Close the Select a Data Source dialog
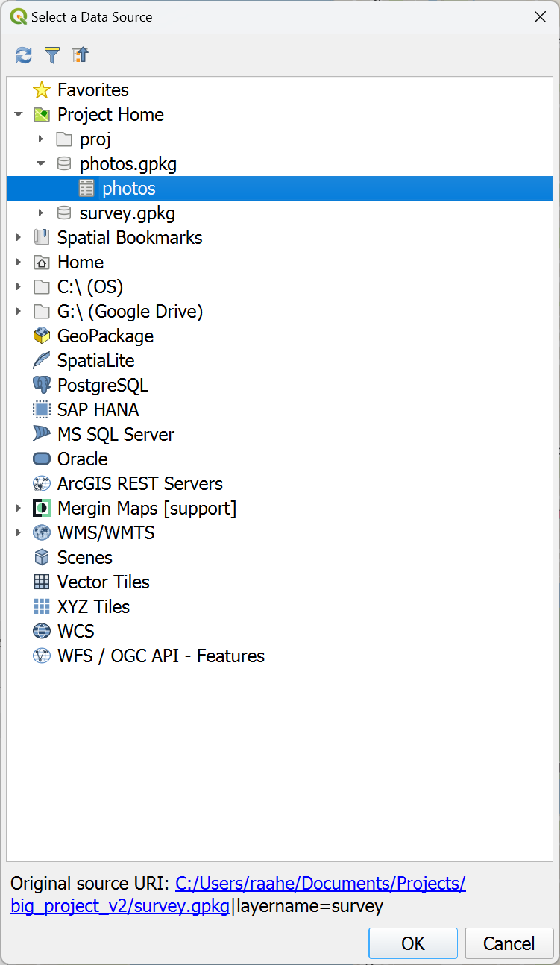Screen dimensions: 560x965 pyautogui.click(x=540, y=17)
